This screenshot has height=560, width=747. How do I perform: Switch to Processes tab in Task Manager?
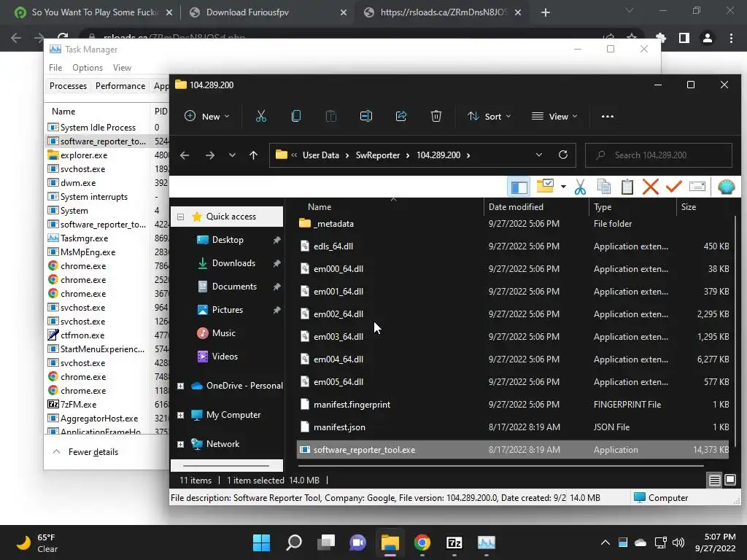[68, 86]
